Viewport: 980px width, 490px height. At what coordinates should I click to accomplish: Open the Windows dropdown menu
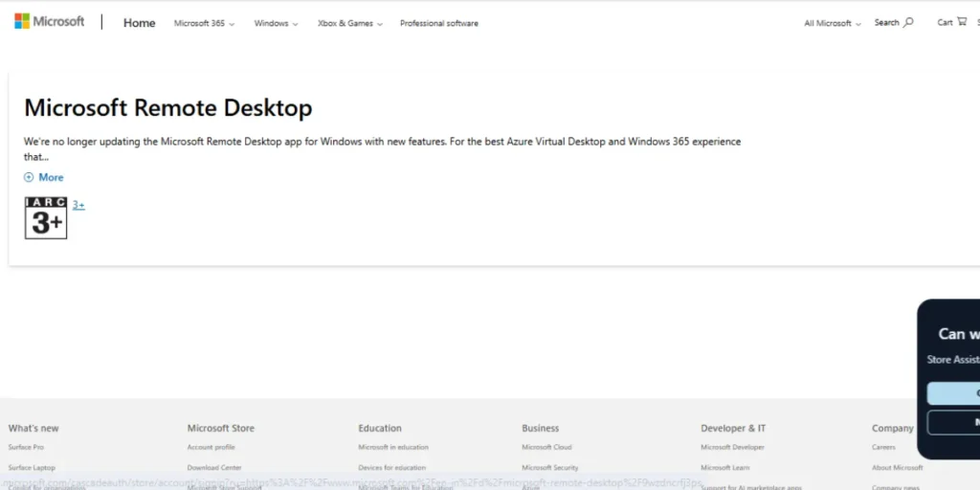[276, 23]
